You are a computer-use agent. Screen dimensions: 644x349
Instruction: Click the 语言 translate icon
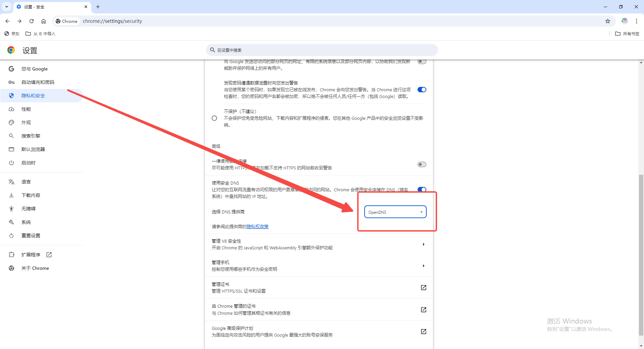(x=11, y=182)
